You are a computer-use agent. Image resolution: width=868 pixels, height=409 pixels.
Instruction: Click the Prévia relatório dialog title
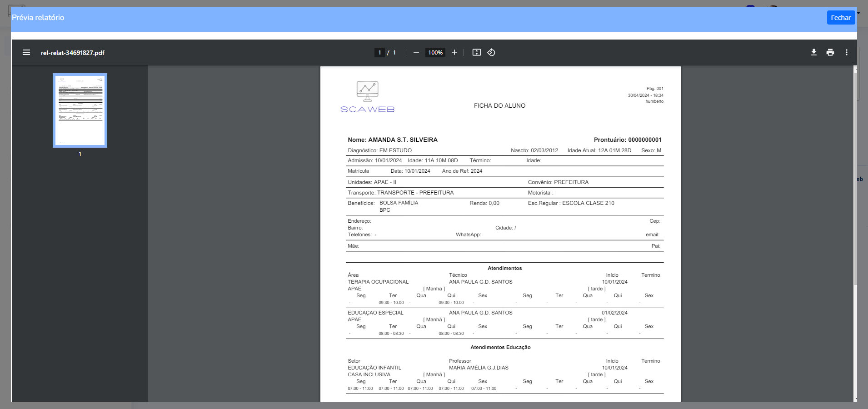click(x=38, y=18)
